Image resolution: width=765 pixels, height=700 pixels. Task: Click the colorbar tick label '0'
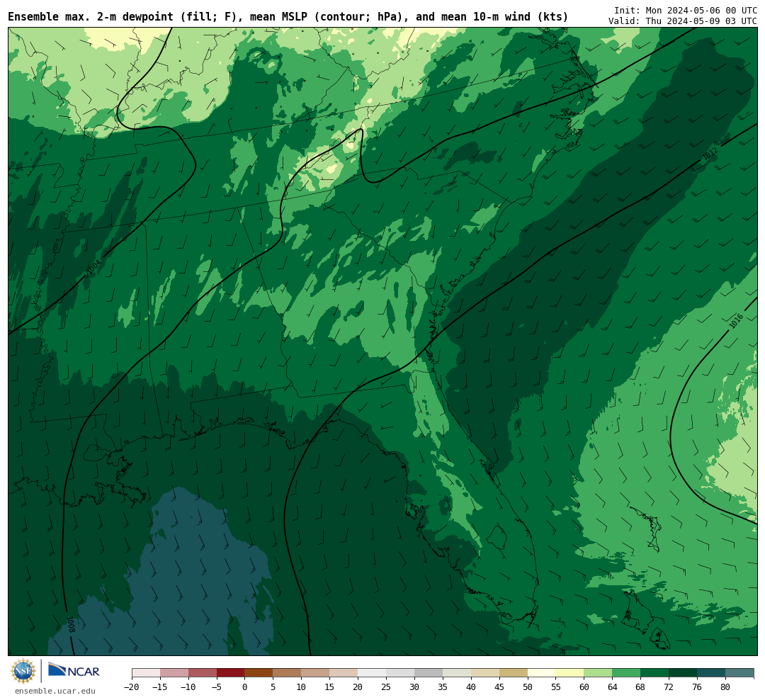(245, 687)
